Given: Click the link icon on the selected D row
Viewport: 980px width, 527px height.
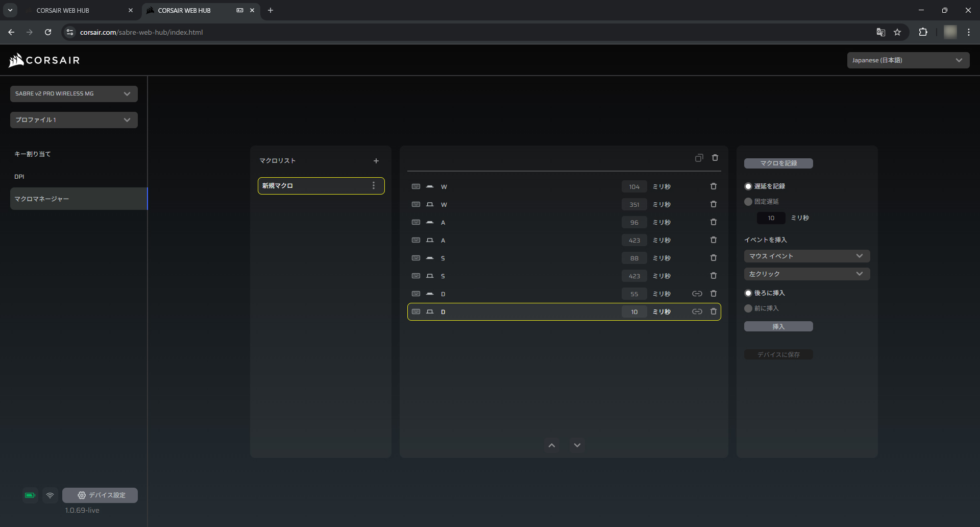Looking at the screenshot, I should (697, 312).
